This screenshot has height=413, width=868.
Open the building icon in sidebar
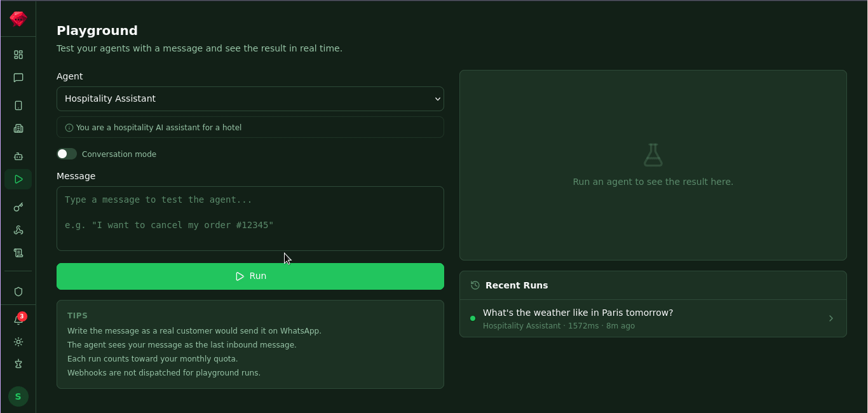[x=18, y=128]
